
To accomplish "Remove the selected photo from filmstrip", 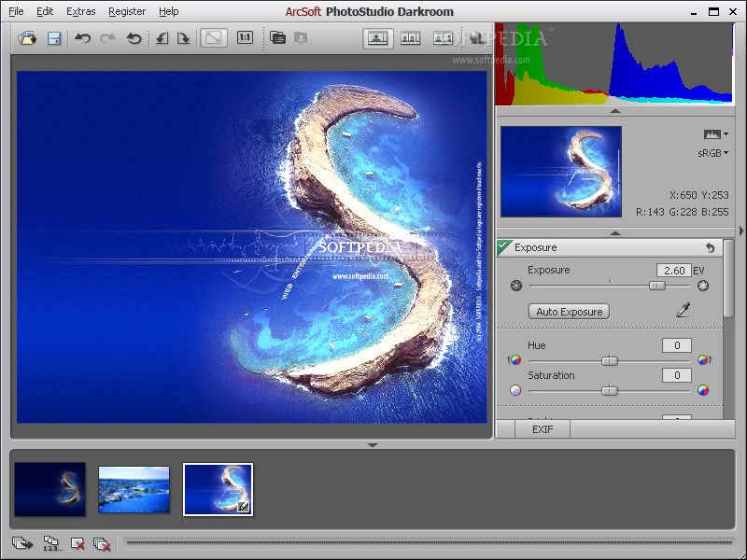I will (x=78, y=543).
